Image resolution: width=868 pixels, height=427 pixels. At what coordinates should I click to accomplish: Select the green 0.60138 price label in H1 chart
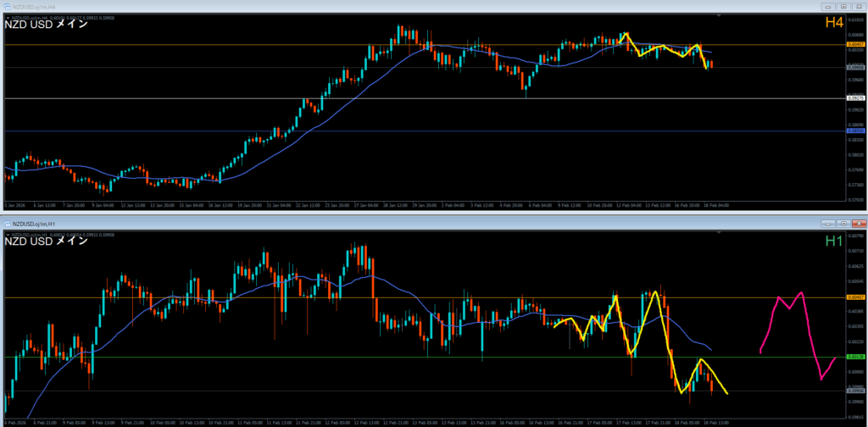tap(854, 357)
